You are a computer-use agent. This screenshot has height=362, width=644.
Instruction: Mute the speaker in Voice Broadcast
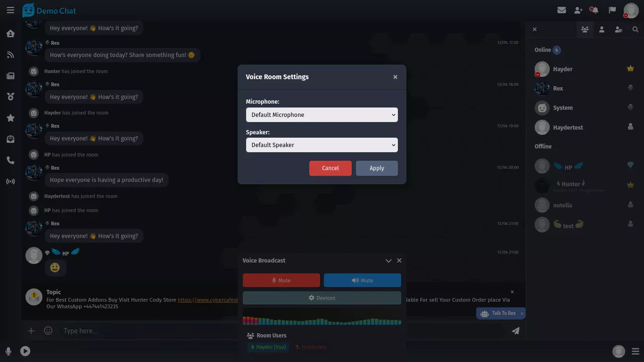click(x=362, y=280)
